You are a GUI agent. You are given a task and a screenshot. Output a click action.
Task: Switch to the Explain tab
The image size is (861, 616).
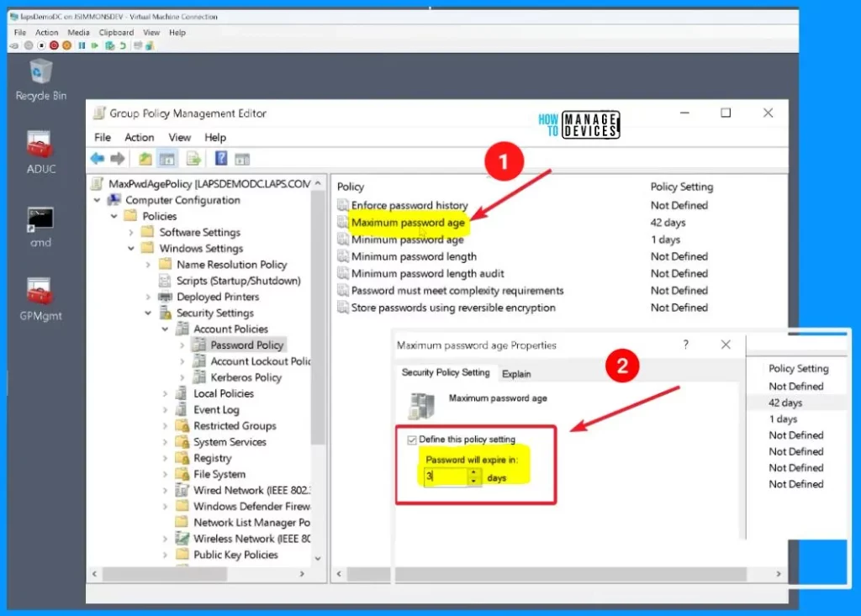point(516,374)
